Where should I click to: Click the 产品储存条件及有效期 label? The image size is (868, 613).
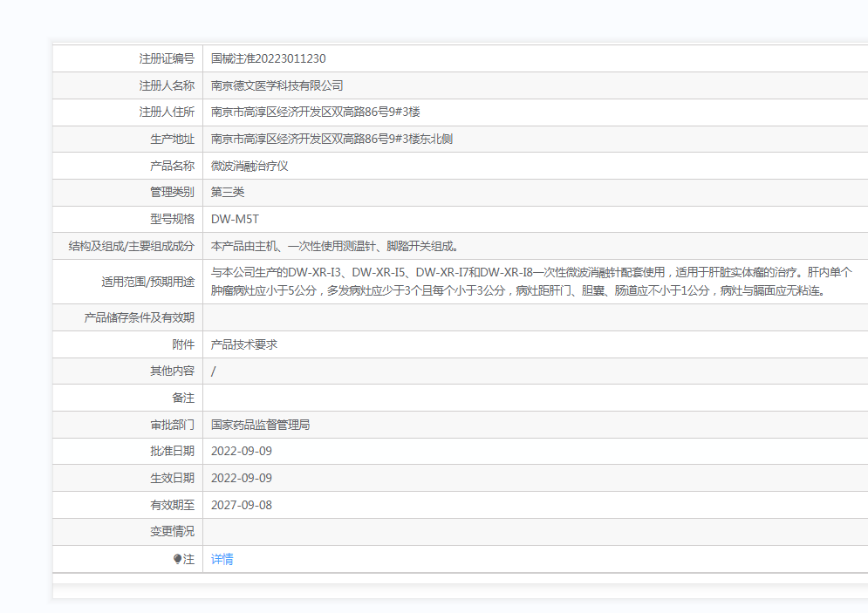(139, 317)
